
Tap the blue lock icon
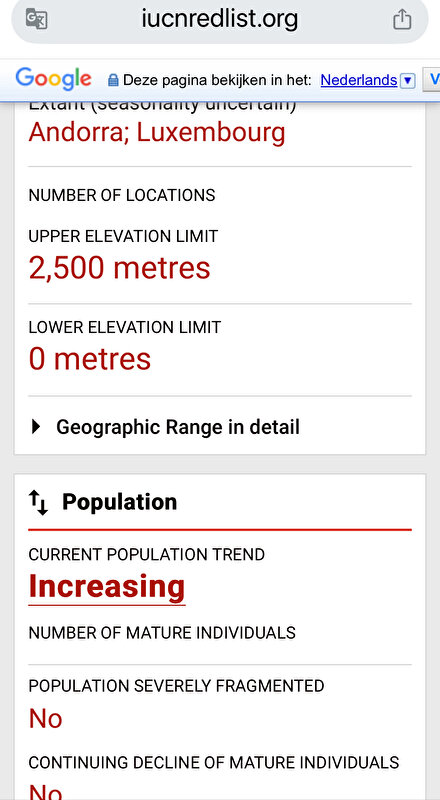pos(113,80)
